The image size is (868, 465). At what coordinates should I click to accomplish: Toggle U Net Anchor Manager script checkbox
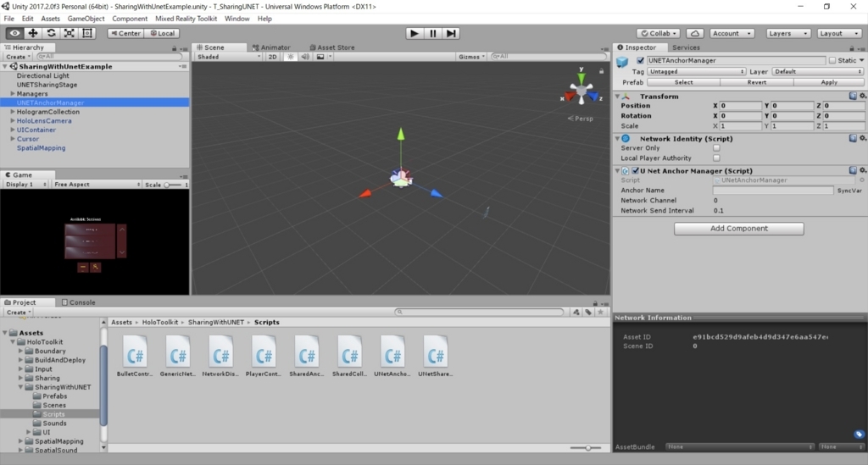pyautogui.click(x=636, y=171)
